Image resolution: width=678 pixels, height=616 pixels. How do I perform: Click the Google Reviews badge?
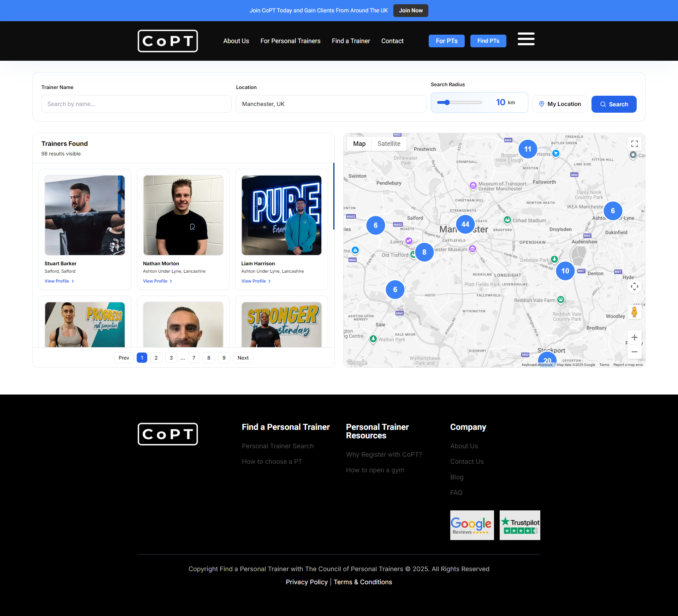click(x=472, y=525)
